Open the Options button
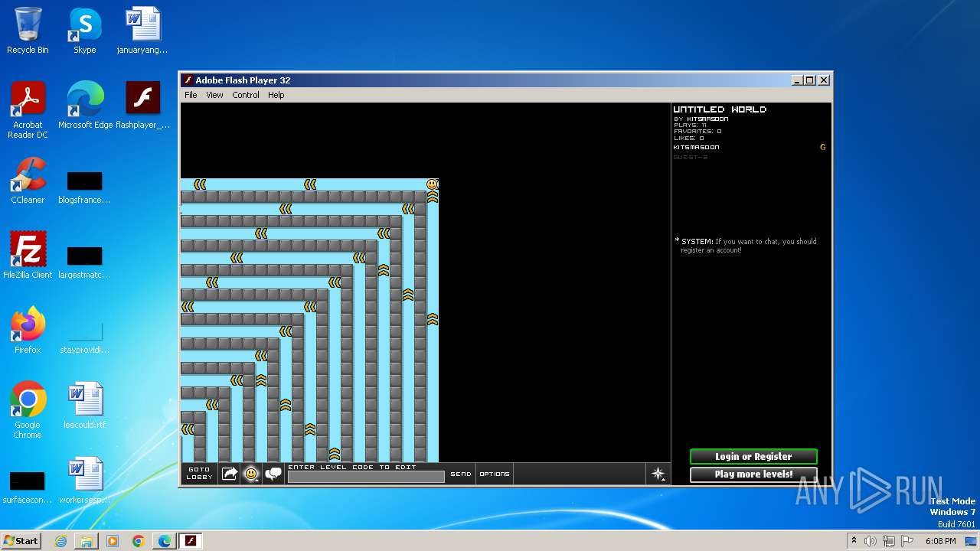The height and width of the screenshot is (551, 980). pyautogui.click(x=495, y=474)
